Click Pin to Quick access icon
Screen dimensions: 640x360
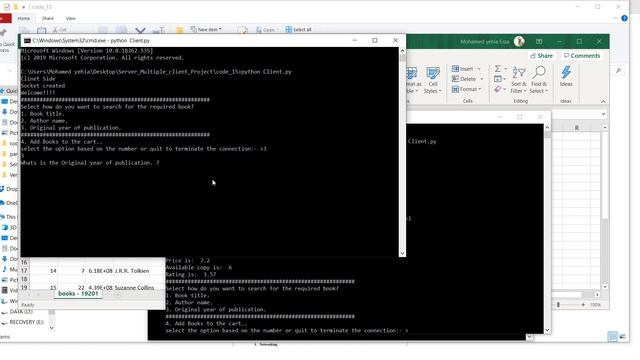(4, 33)
